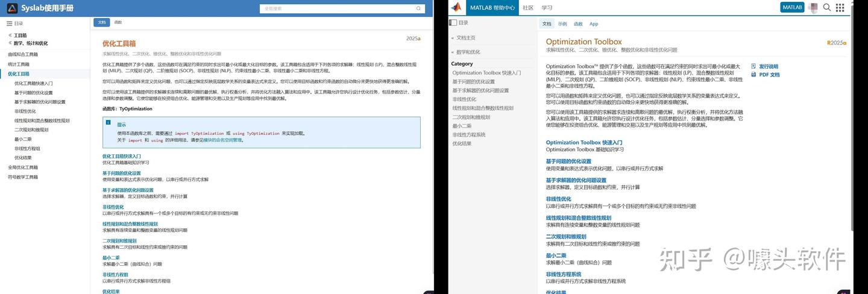Open 二次规划和锥规划 in Syslab sidebar
This screenshot has height=294, width=868.
click(31, 130)
